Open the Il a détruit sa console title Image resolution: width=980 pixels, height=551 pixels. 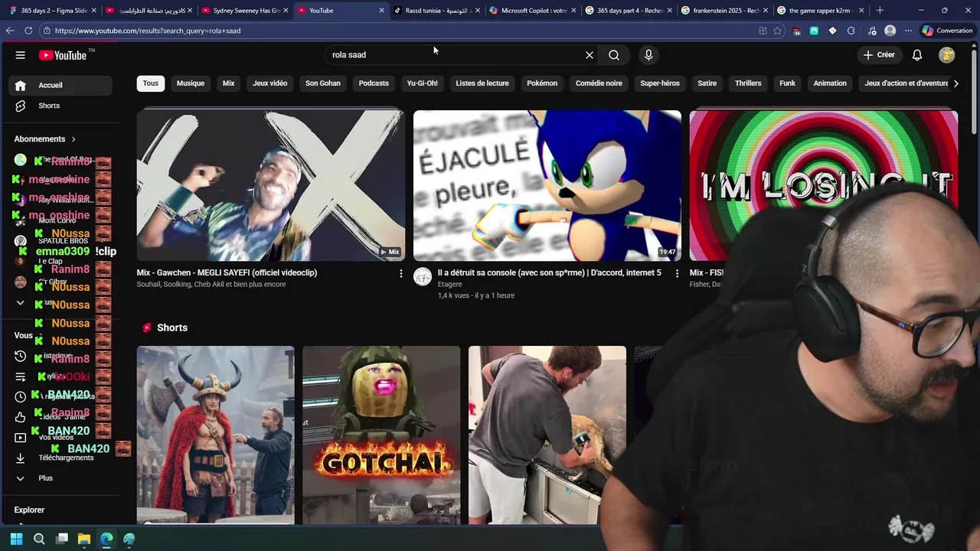(x=549, y=273)
